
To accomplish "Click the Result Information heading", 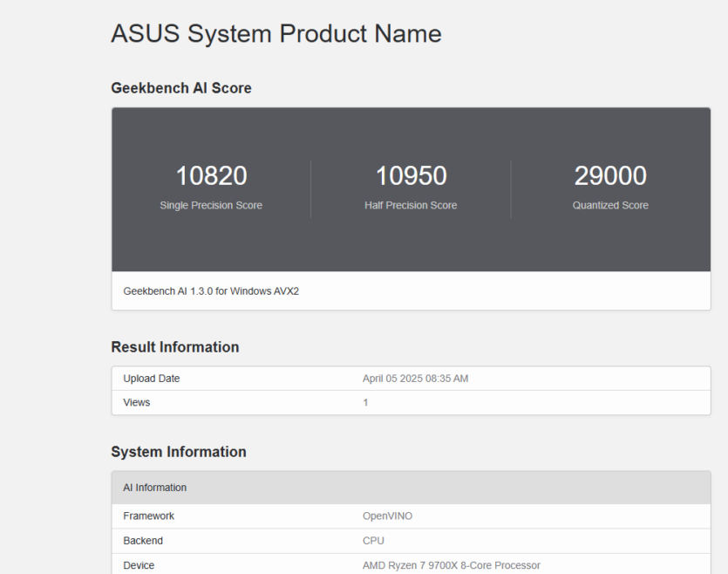I will 175,347.
